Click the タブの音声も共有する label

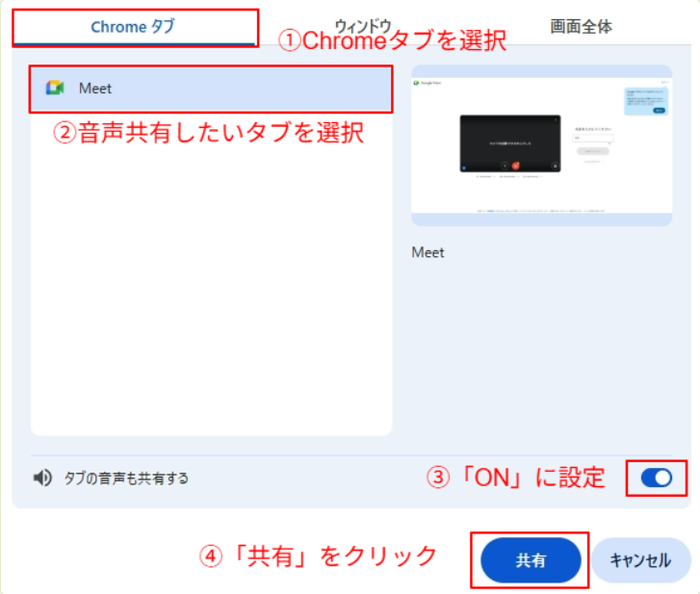click(x=126, y=478)
